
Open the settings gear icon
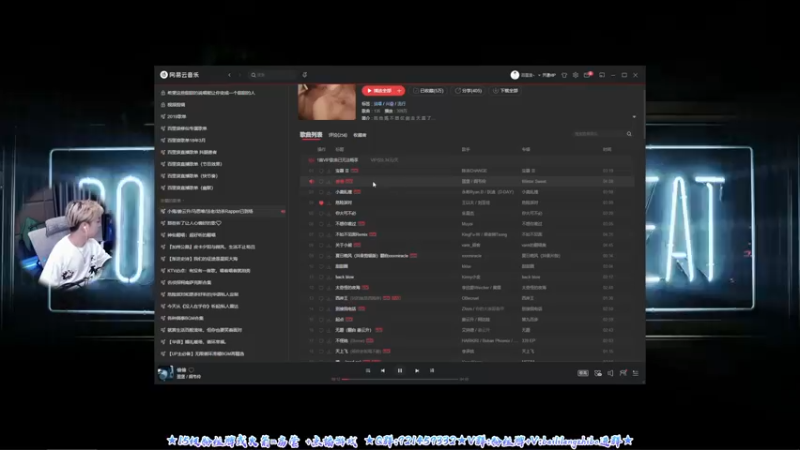click(x=576, y=75)
